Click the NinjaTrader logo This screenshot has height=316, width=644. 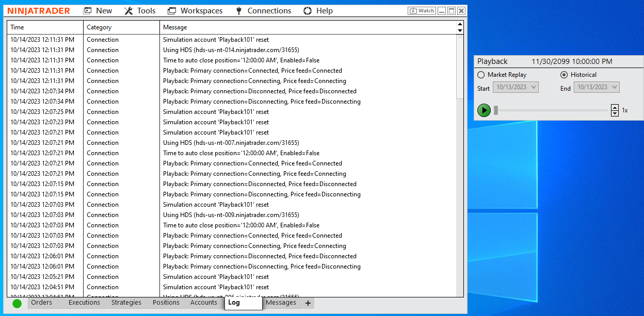(x=39, y=11)
